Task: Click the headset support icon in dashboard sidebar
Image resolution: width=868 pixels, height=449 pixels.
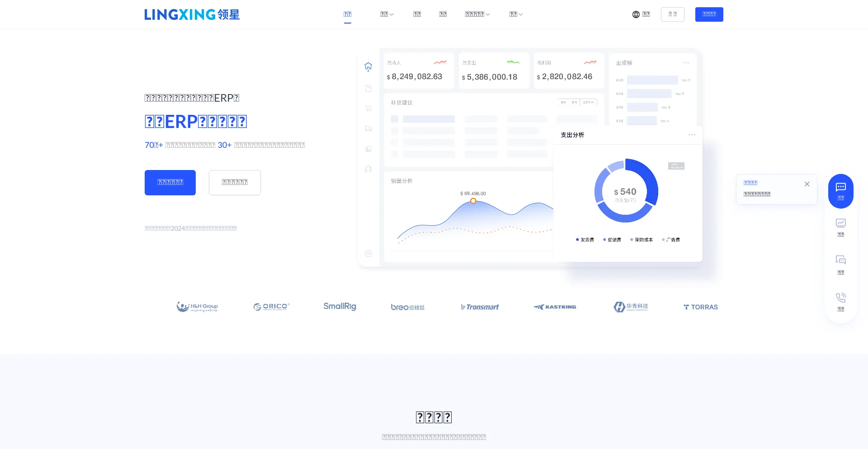Action: (x=368, y=168)
